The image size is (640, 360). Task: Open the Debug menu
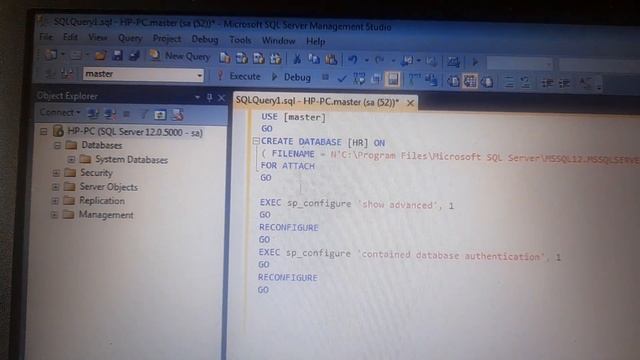204,40
